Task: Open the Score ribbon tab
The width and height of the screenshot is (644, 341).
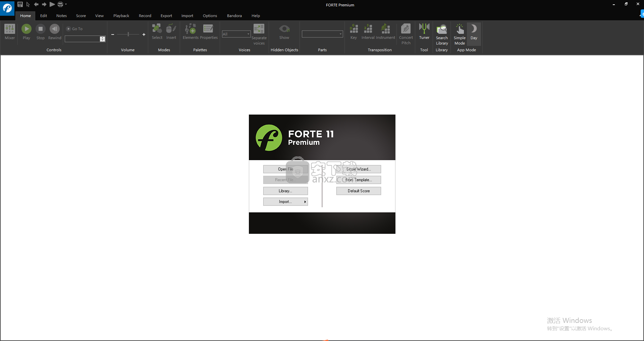Action: [81, 16]
